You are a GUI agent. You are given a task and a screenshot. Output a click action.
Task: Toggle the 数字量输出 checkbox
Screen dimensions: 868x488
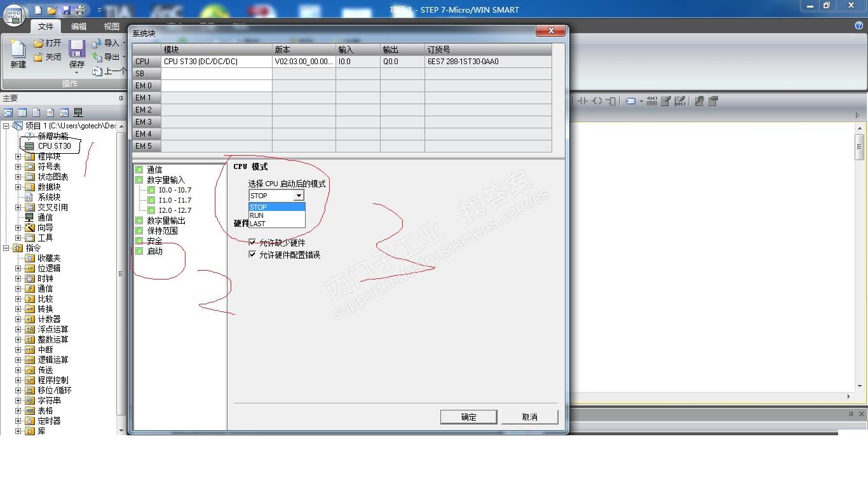pyautogui.click(x=139, y=220)
